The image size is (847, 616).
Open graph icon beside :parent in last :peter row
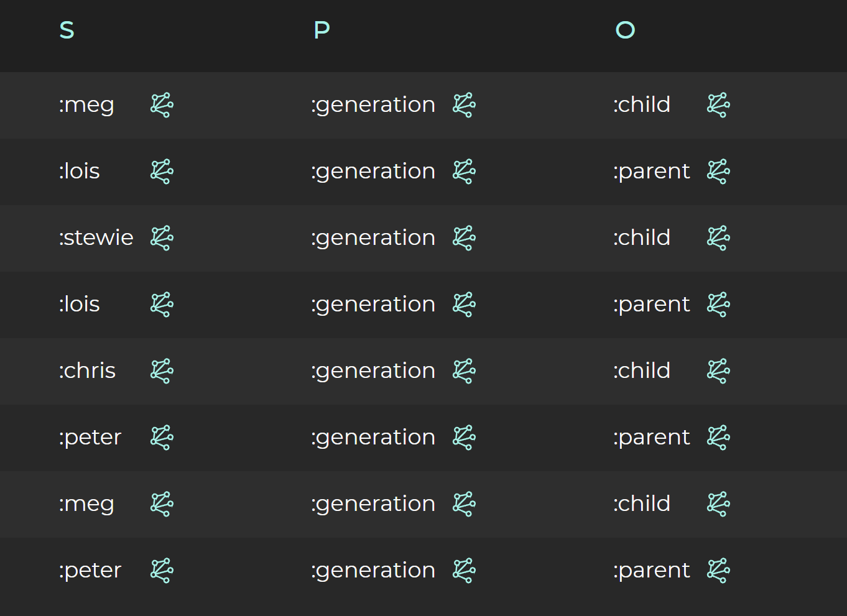718,571
